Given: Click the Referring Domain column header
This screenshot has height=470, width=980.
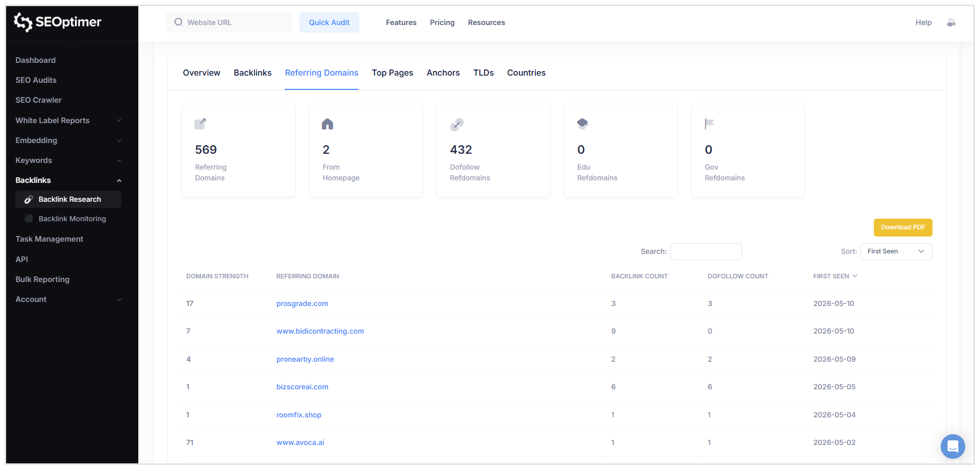Looking at the screenshot, I should [x=308, y=276].
